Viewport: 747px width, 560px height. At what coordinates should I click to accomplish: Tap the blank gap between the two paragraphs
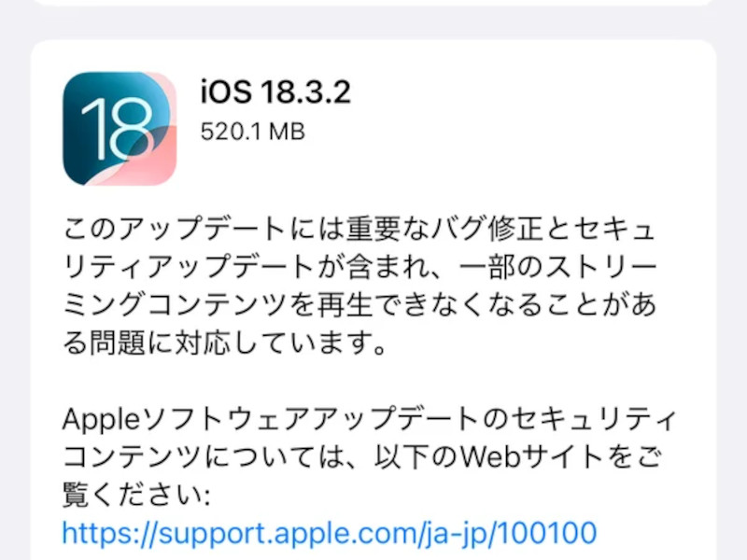click(373, 381)
